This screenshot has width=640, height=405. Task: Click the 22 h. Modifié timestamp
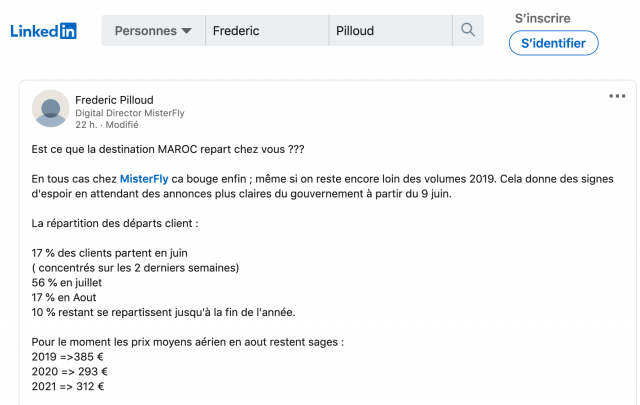tap(107, 125)
